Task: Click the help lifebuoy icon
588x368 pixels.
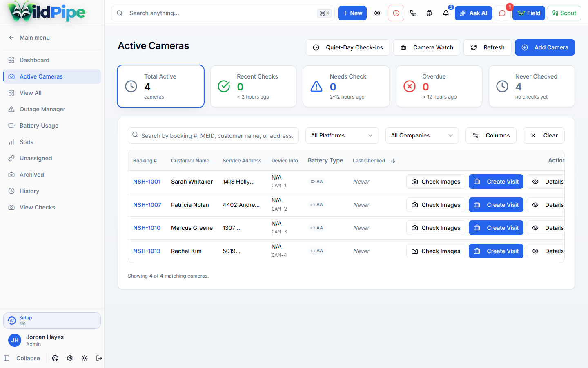Action: click(x=55, y=358)
